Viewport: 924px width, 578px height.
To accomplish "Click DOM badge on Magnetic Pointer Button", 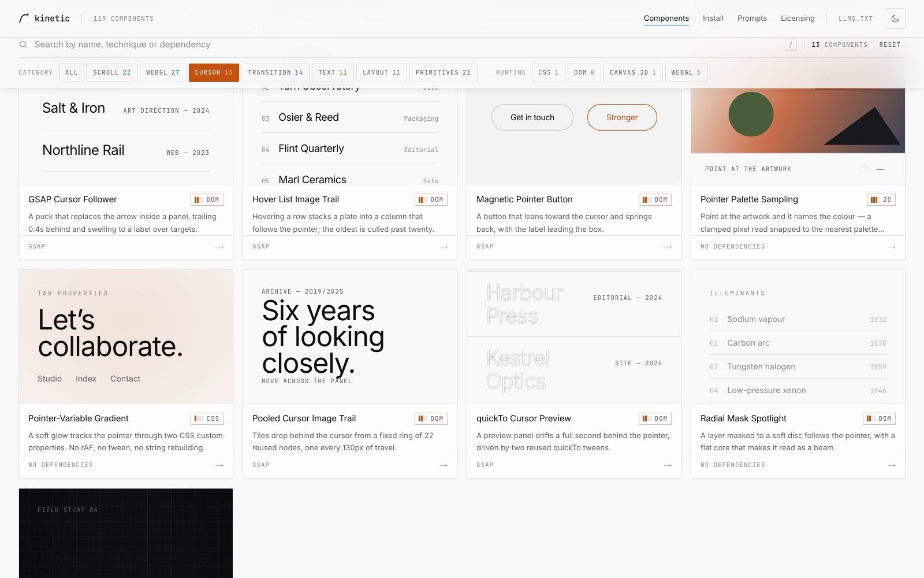I will pyautogui.click(x=655, y=199).
